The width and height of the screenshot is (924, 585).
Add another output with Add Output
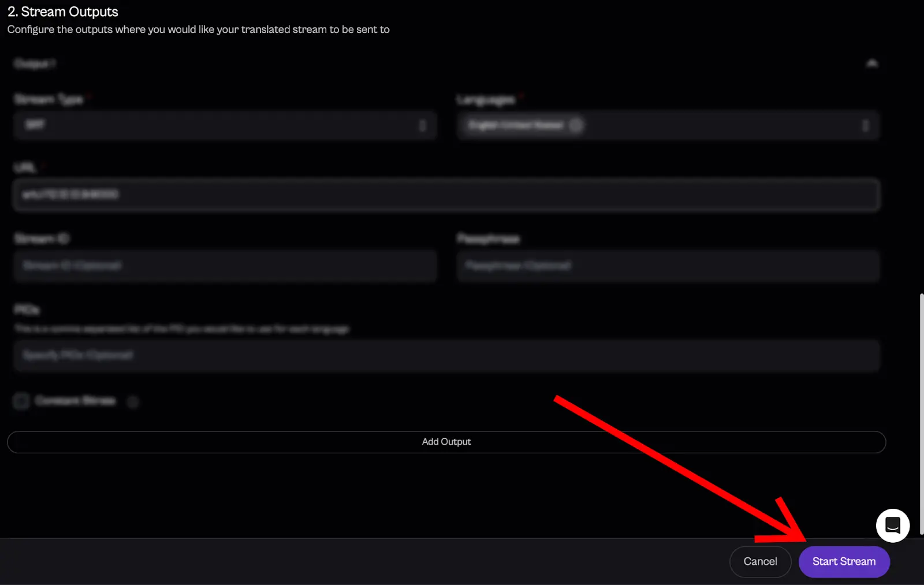(446, 442)
